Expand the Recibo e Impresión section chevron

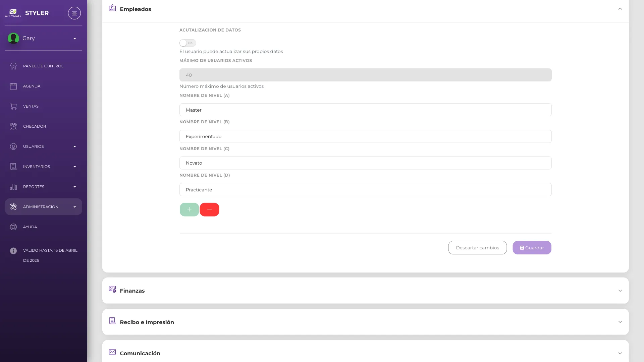click(x=620, y=322)
